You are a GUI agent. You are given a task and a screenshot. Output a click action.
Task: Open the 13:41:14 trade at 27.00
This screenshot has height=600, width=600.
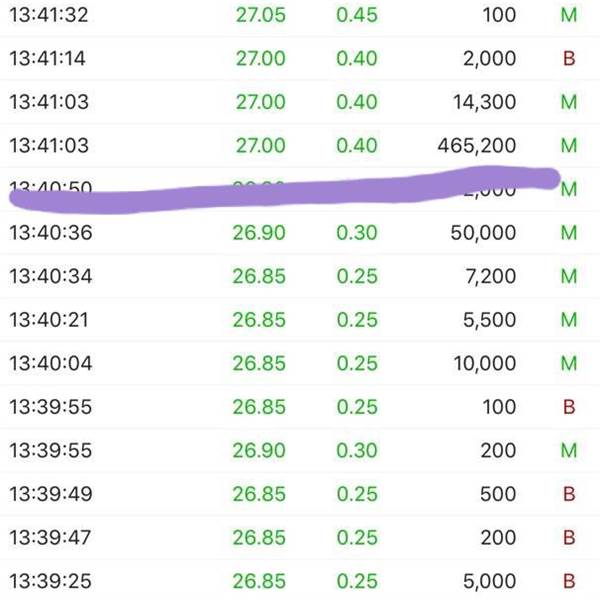(x=300, y=58)
